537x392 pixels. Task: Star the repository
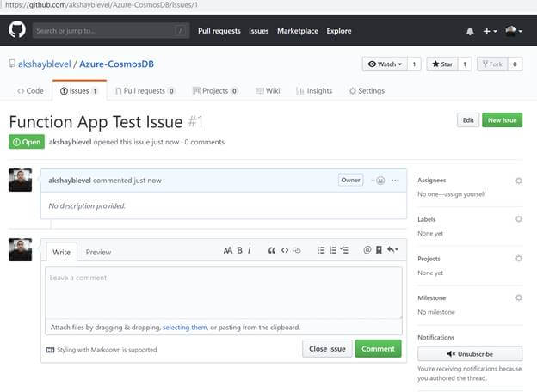(x=442, y=64)
